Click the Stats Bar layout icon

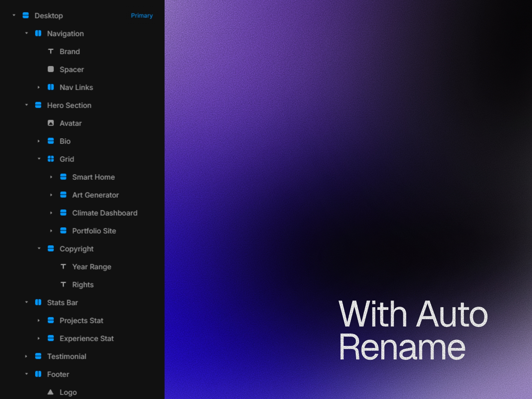[39, 303]
